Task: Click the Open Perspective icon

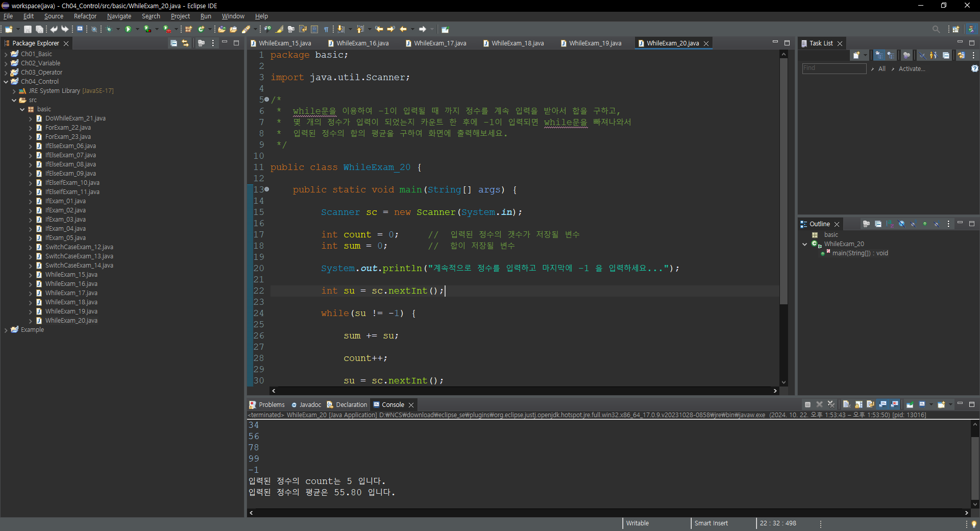Action: click(x=956, y=29)
